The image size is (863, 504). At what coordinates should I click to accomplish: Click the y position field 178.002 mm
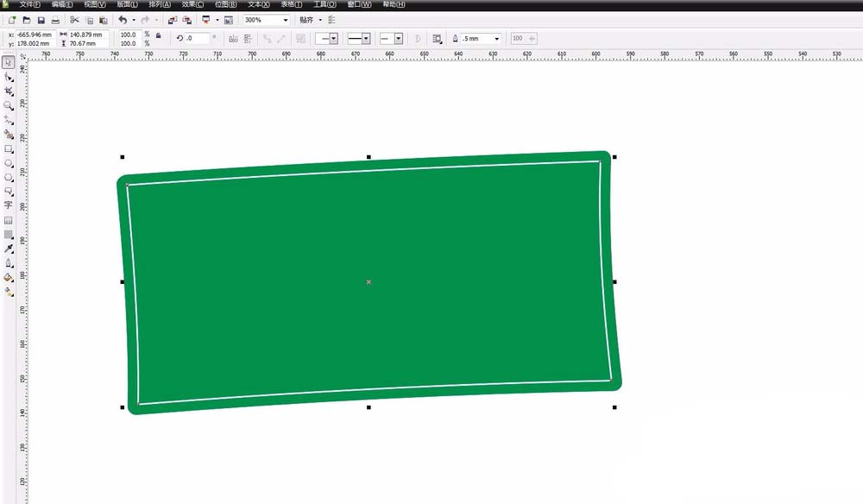[x=35, y=43]
